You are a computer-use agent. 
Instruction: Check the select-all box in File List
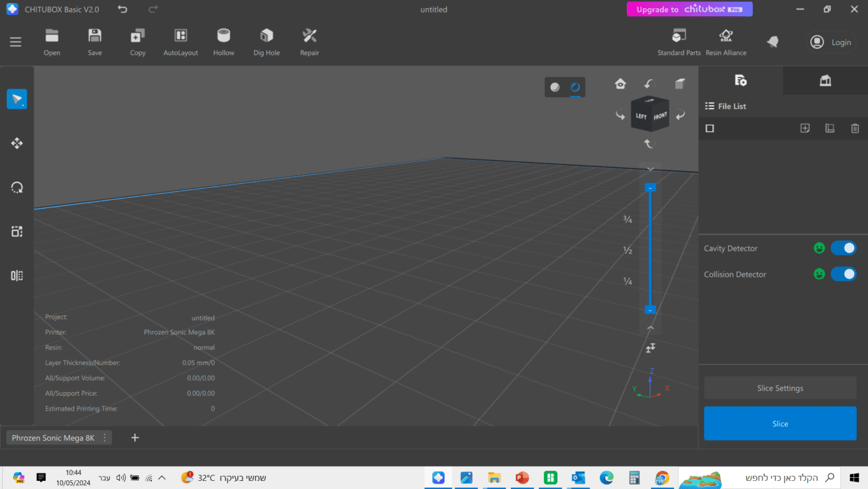(710, 128)
